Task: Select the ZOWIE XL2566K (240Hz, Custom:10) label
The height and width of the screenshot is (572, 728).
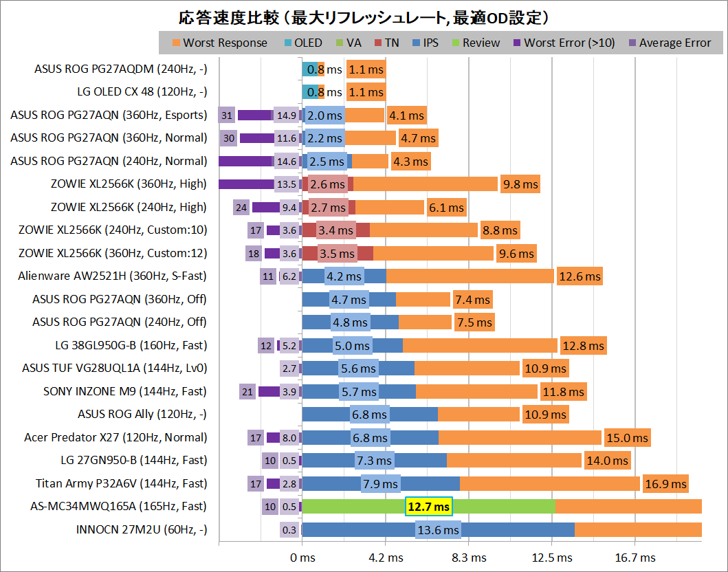Action: [x=113, y=230]
